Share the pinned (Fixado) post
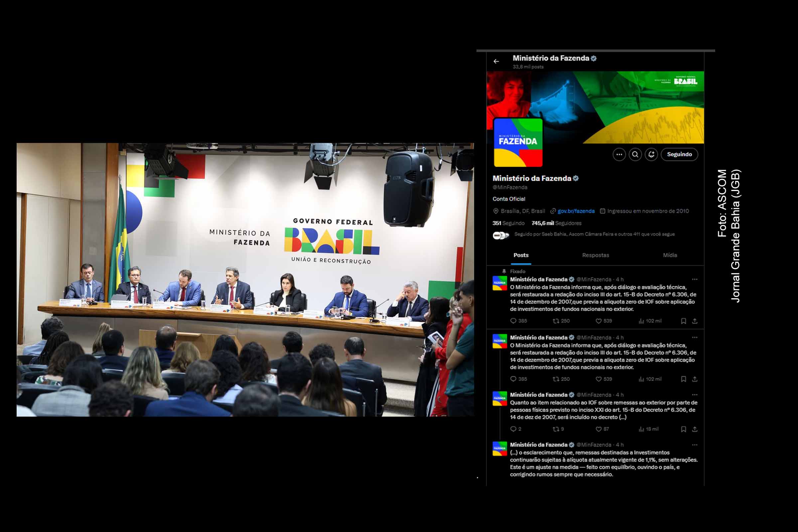The width and height of the screenshot is (798, 532). [695, 321]
